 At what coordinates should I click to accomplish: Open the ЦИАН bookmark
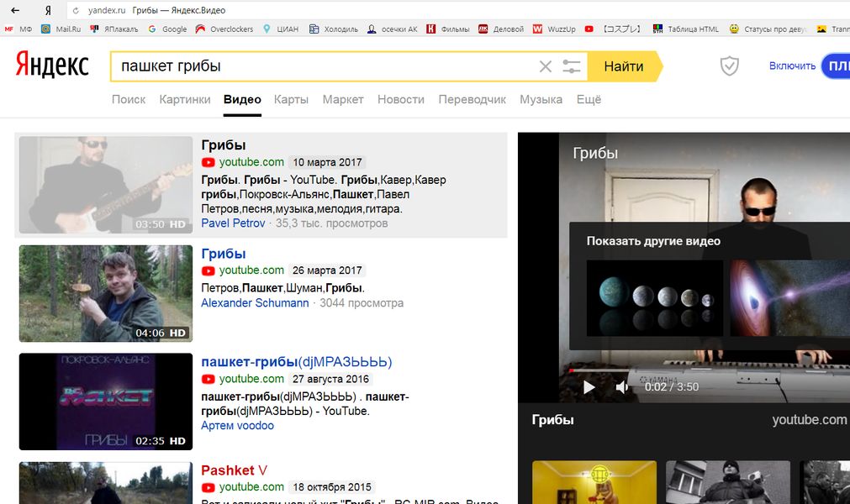click(x=281, y=29)
